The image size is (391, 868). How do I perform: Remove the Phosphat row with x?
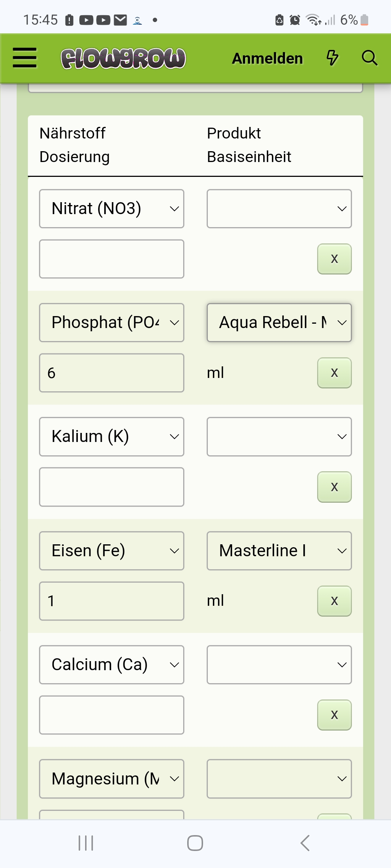tap(334, 373)
